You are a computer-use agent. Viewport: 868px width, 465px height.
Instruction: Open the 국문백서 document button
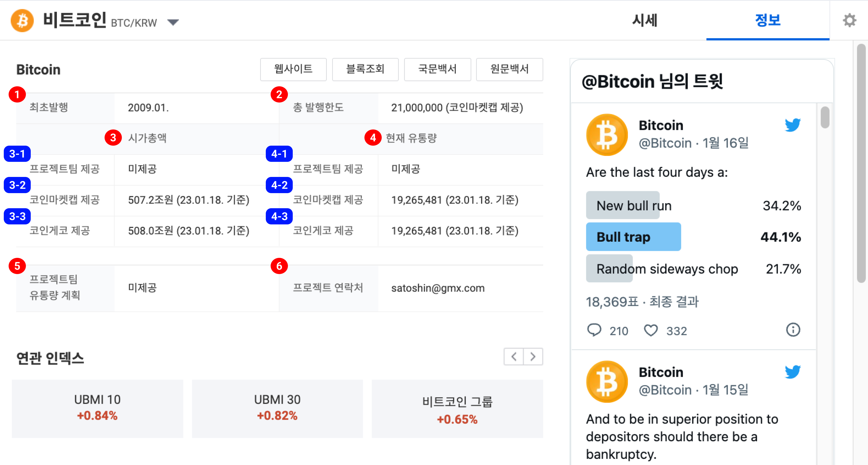[437, 69]
